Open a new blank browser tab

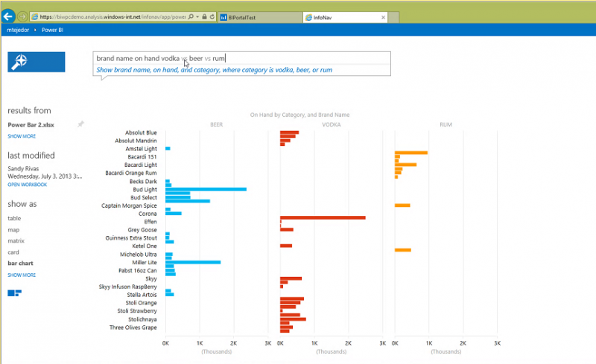(393, 17)
